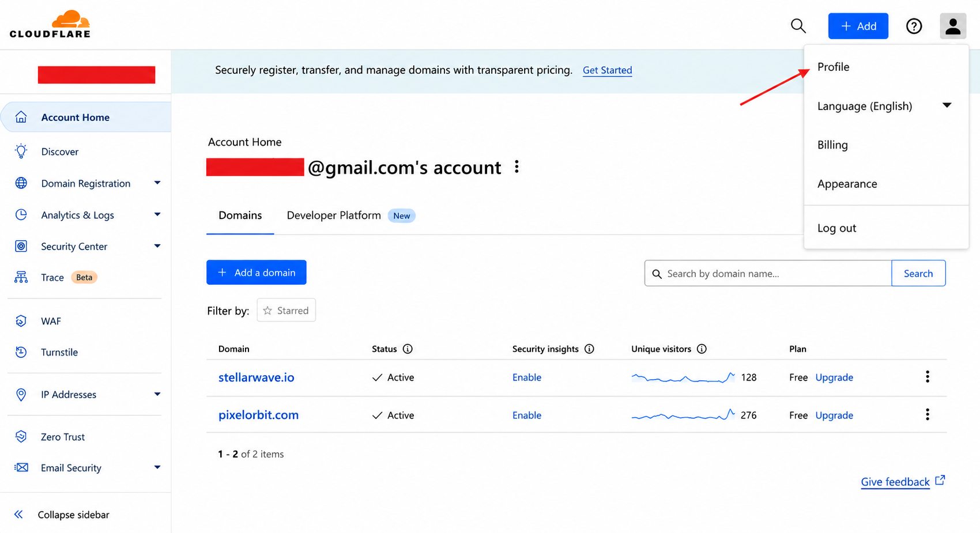
Task: Click the '1 - 2 of 2 items' text
Action: (x=251, y=454)
